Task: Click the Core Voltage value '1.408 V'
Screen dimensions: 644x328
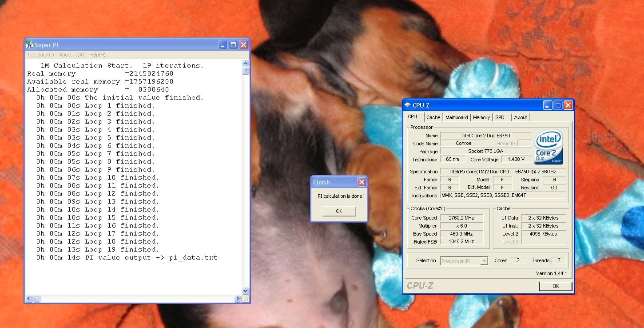Action: tap(516, 160)
